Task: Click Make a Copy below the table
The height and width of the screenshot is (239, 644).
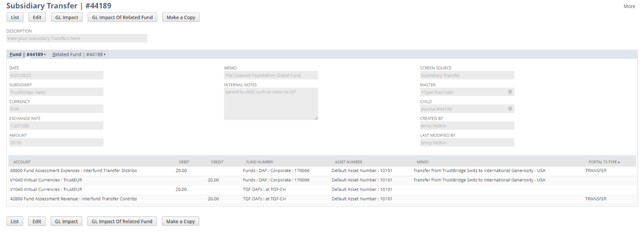Action: point(180,221)
